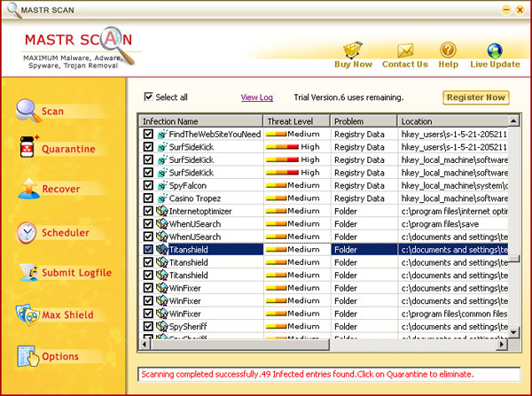The image size is (532, 396).
Task: Go to the Recover section
Action: (61, 189)
